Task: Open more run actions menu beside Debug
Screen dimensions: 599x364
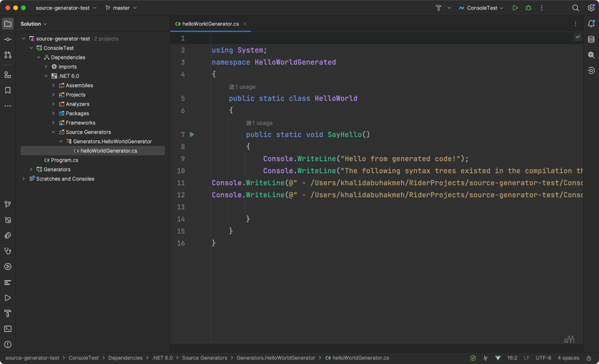Action: click(x=541, y=8)
